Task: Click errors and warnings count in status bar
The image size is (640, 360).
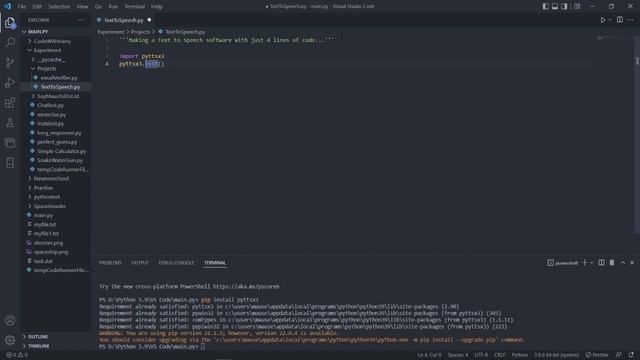Action: pos(17,355)
